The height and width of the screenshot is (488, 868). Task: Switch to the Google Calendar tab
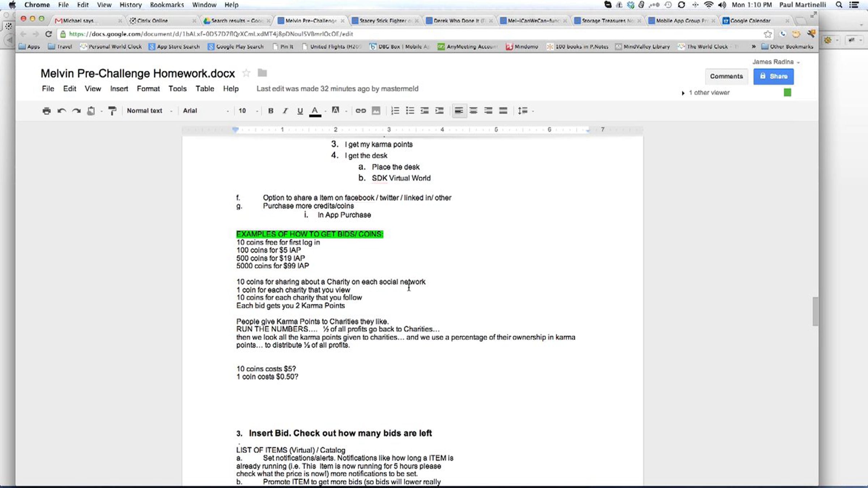click(750, 21)
